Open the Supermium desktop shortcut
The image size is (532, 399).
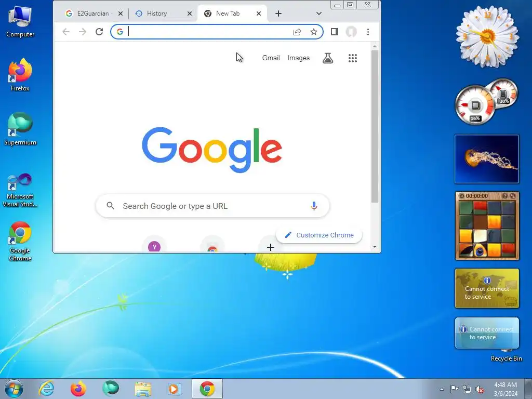(x=20, y=129)
